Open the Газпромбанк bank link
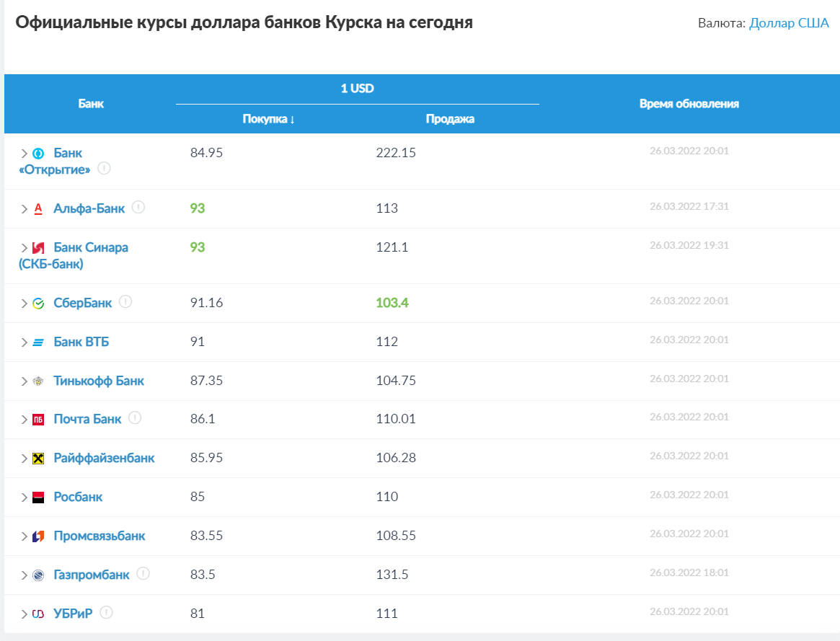The width and height of the screenshot is (840, 641). 92,575
